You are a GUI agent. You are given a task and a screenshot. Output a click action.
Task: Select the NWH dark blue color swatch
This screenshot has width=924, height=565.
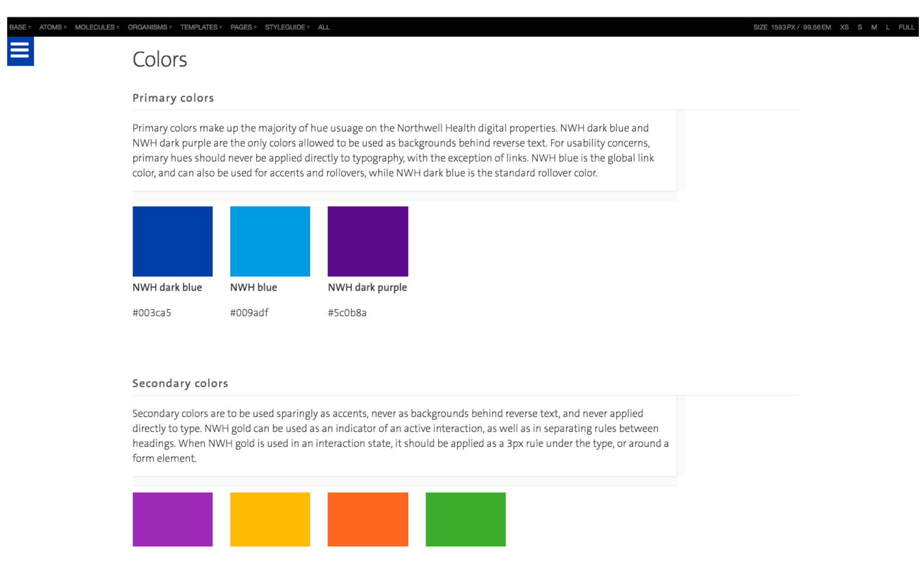point(172,241)
